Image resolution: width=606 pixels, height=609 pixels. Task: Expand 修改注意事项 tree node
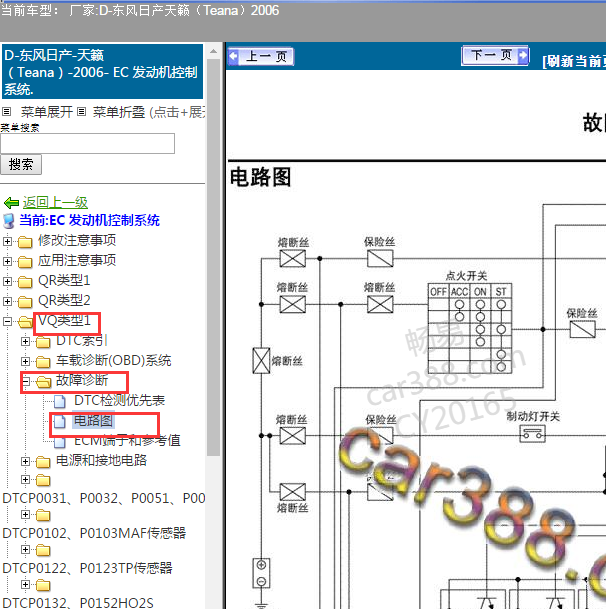[7, 241]
